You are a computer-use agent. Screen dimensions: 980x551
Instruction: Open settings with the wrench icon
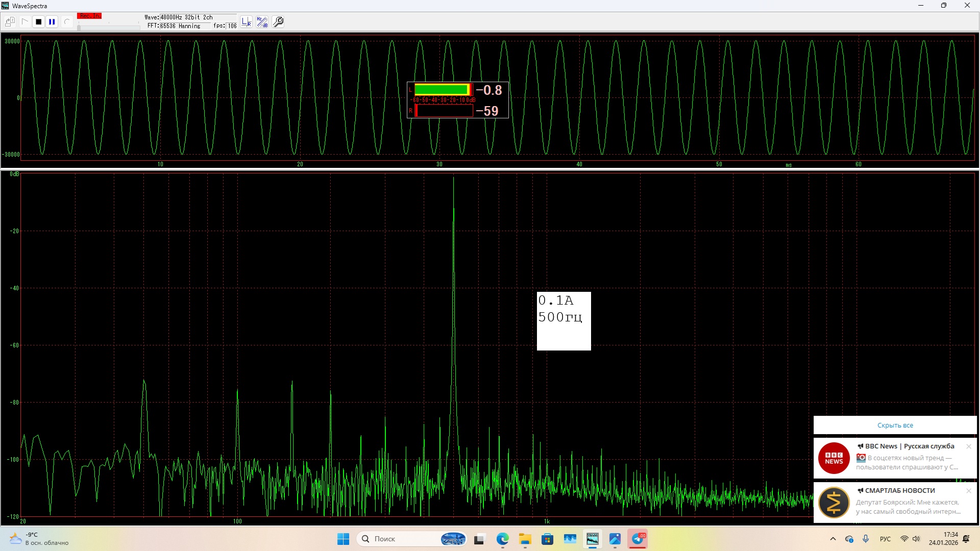278,22
